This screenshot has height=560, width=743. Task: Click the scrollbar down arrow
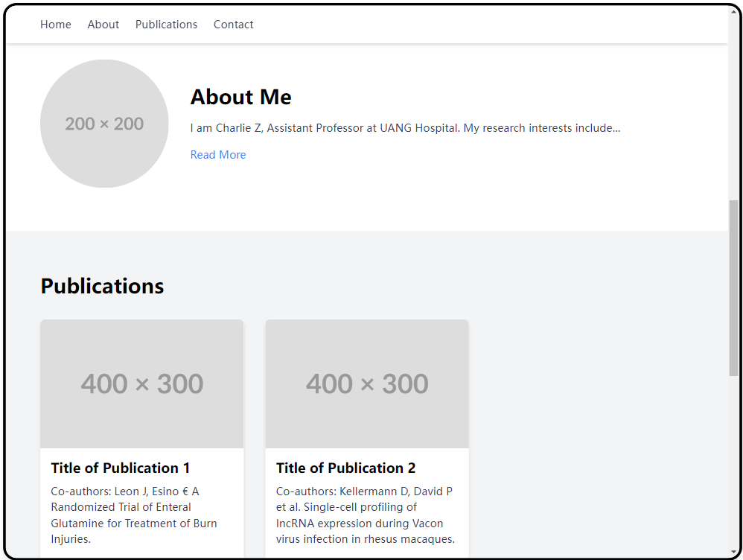click(x=733, y=552)
